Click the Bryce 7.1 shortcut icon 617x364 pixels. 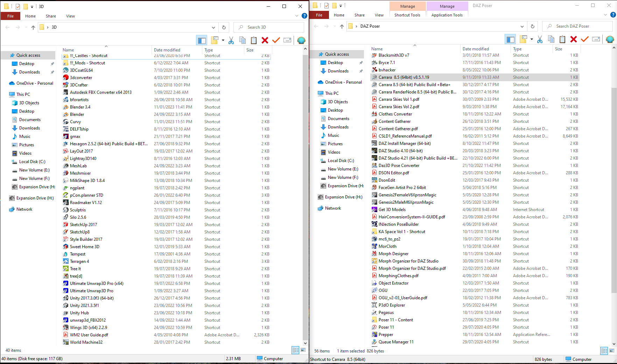point(374,63)
